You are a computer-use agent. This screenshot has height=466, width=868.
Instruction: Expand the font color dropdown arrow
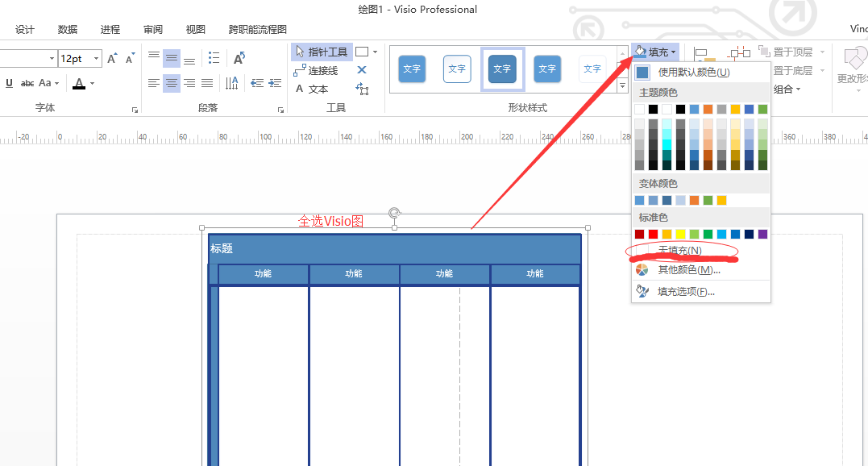click(92, 83)
